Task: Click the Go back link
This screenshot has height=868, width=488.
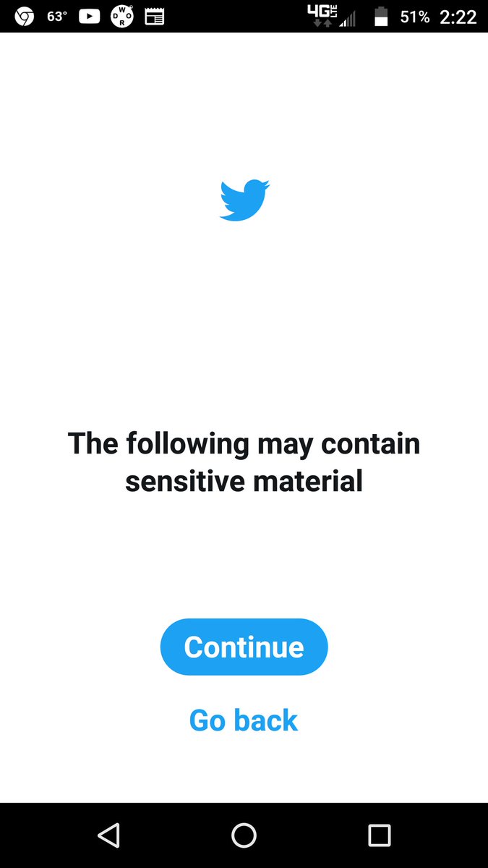Action: pyautogui.click(x=244, y=720)
